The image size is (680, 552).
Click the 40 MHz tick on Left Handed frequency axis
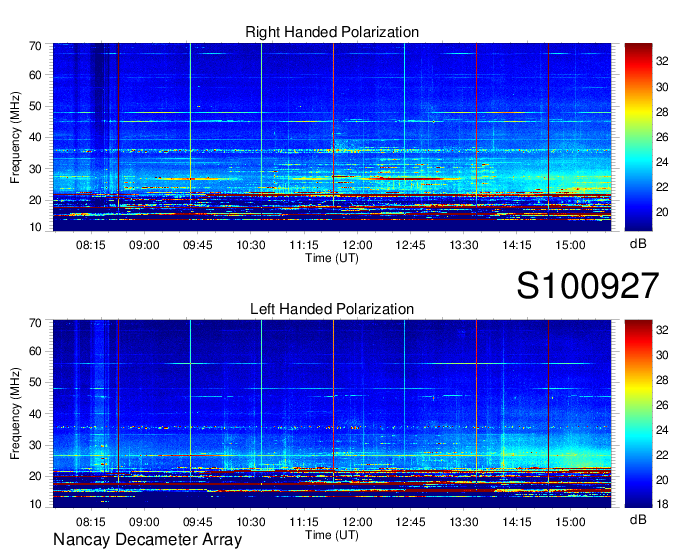(x=35, y=414)
